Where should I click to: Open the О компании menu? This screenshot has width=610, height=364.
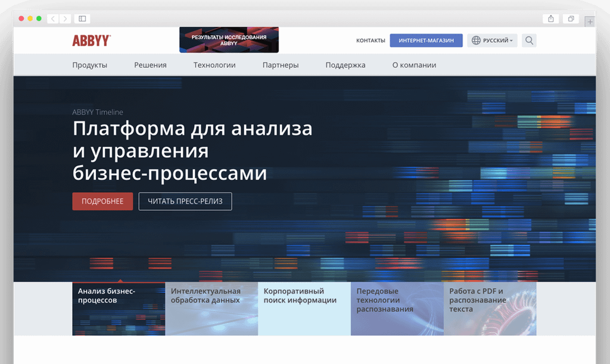coord(414,65)
